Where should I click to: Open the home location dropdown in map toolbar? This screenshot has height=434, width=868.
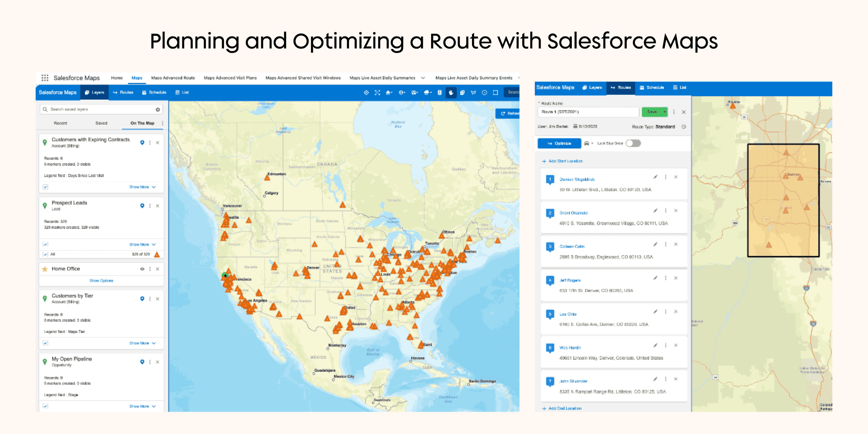pos(389,93)
